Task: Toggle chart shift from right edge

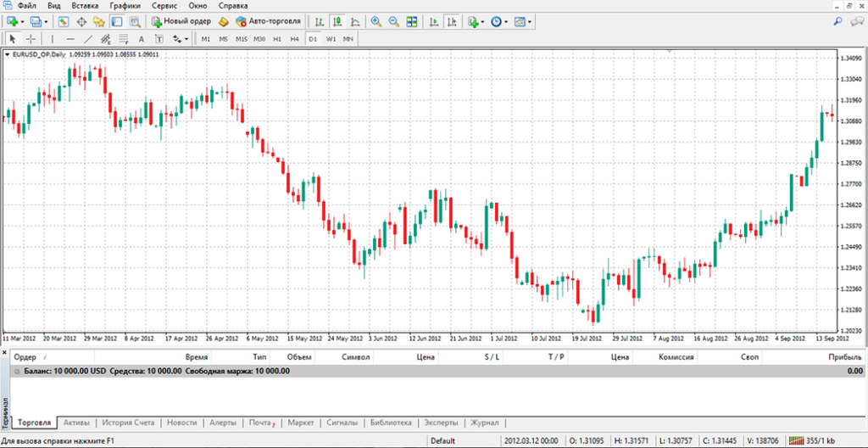Action: pyautogui.click(x=453, y=21)
